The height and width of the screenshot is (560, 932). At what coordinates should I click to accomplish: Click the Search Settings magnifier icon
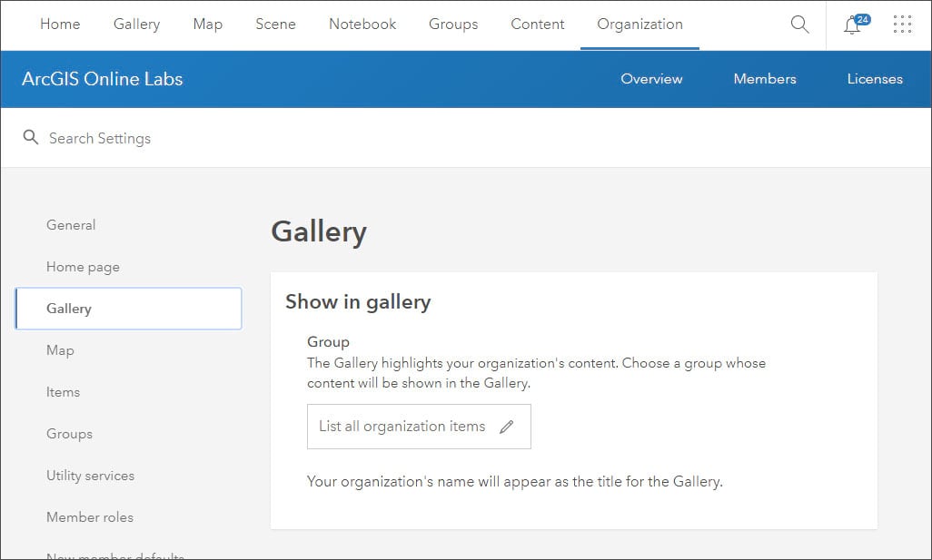(31, 138)
